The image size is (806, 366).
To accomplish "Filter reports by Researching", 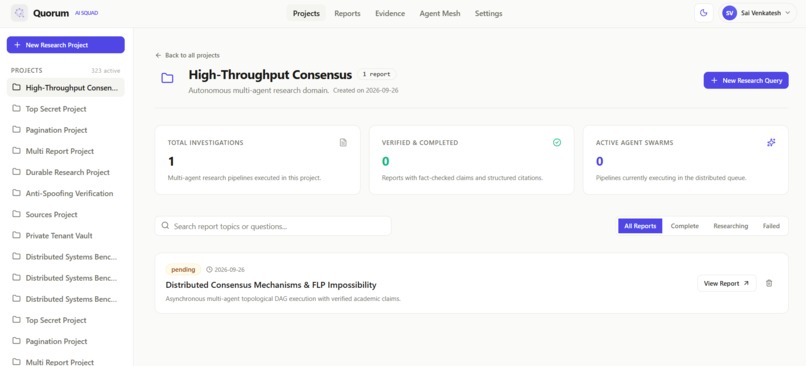I will tap(730, 226).
